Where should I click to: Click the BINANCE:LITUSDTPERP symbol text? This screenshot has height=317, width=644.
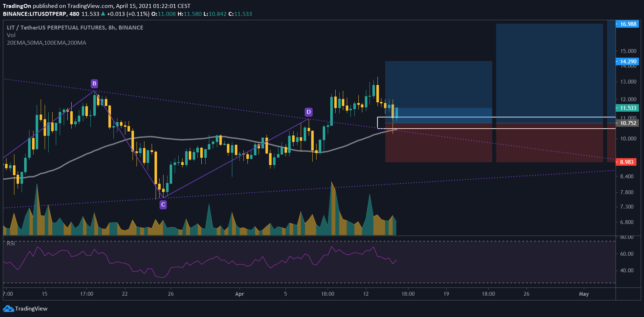click(x=35, y=14)
